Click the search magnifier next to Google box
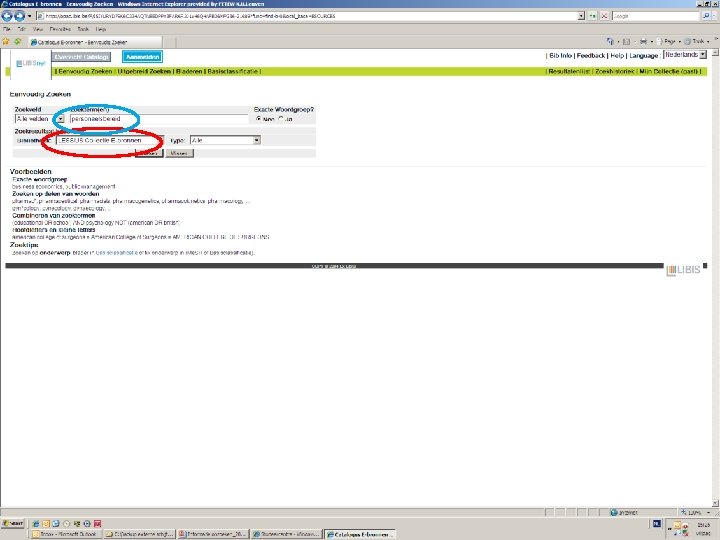Viewport: 720px width, 540px height. (x=706, y=16)
